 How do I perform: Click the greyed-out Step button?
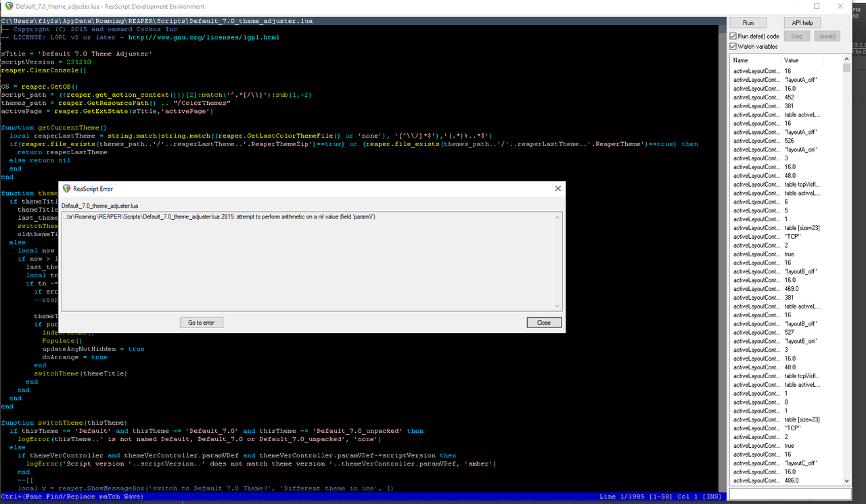coord(797,36)
